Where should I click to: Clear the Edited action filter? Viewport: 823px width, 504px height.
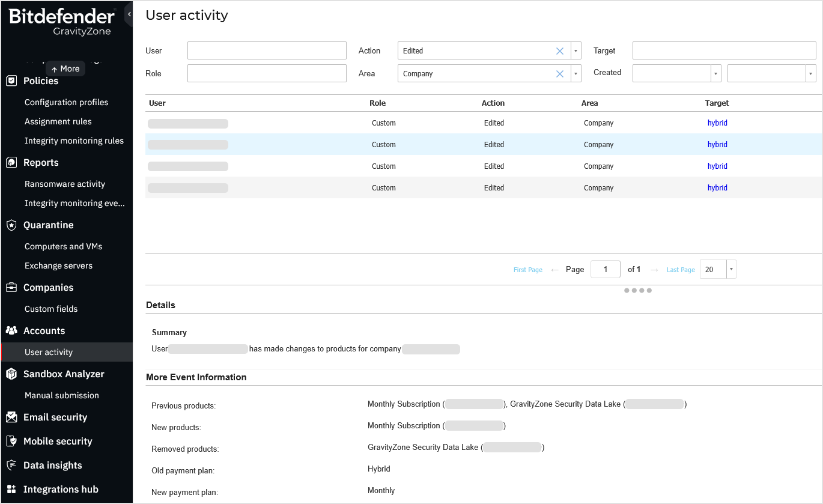pyautogui.click(x=559, y=50)
